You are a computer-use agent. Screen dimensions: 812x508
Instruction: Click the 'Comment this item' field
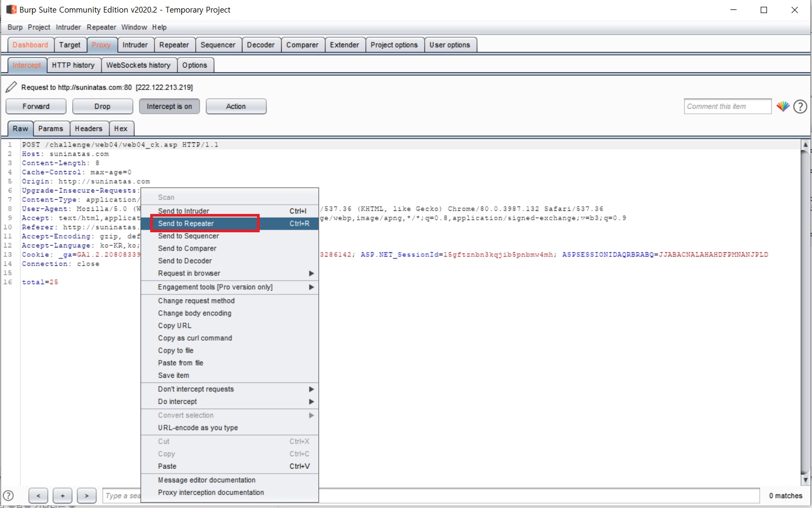tap(728, 106)
